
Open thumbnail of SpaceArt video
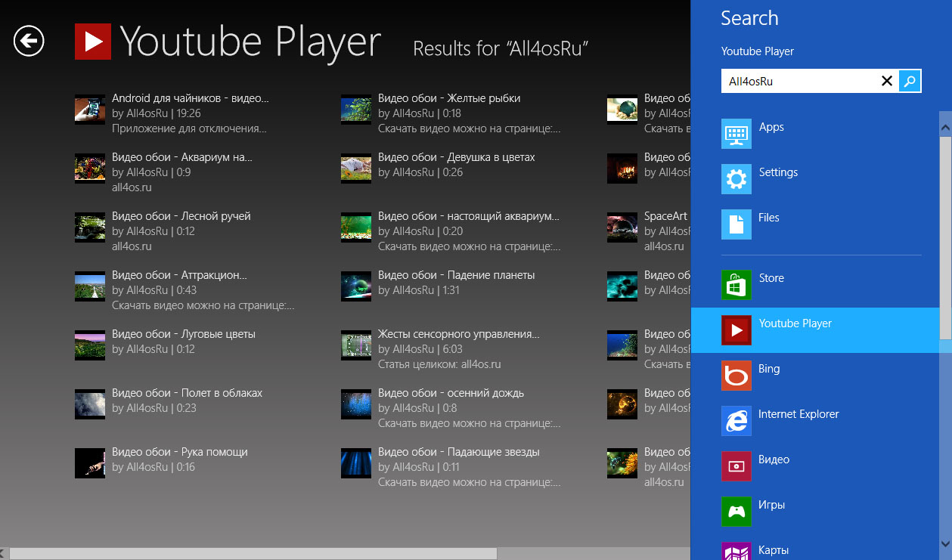(622, 227)
